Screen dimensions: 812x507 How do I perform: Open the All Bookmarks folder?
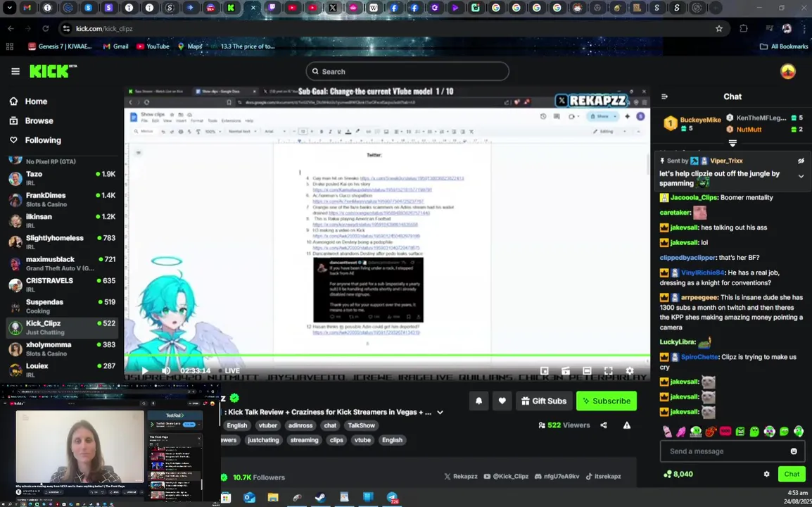[x=784, y=46]
